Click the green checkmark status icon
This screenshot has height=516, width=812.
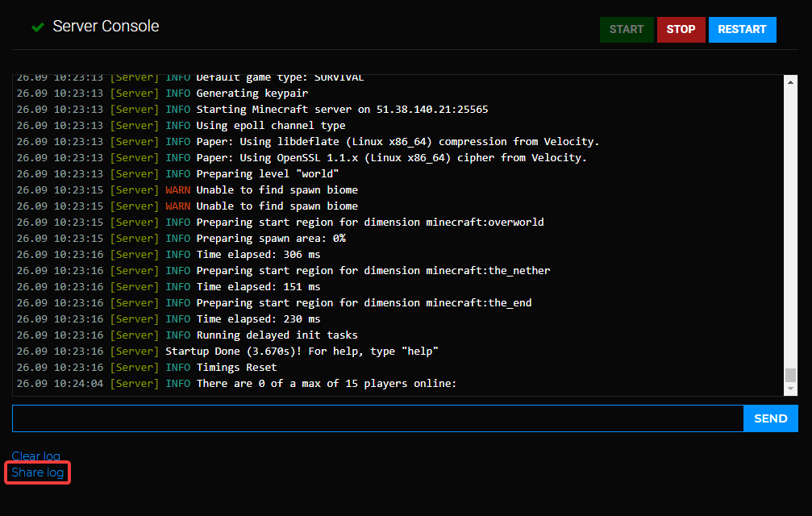[x=38, y=27]
